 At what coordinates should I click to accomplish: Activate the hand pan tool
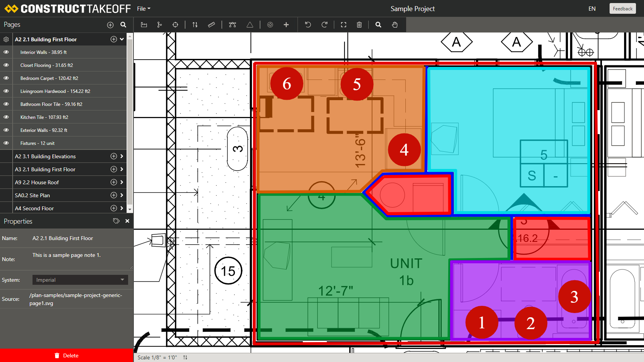coord(395,25)
